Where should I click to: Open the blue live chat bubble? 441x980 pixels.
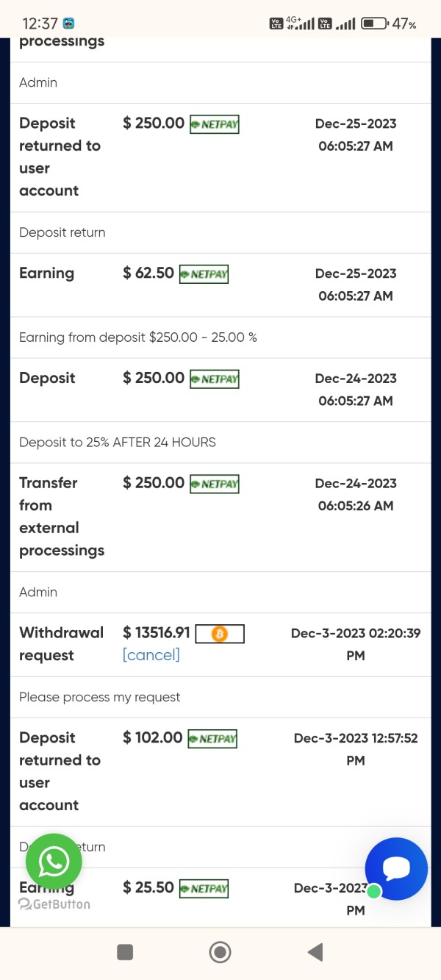pos(396,868)
